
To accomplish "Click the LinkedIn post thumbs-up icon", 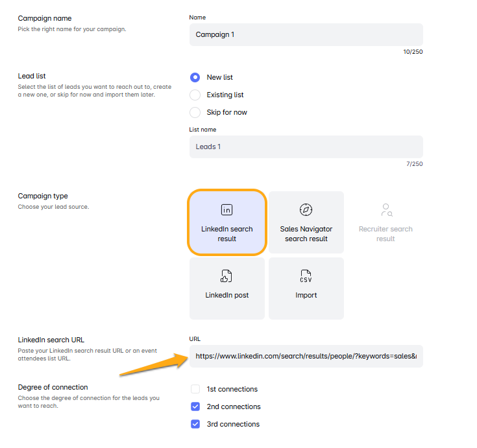I will (226, 276).
